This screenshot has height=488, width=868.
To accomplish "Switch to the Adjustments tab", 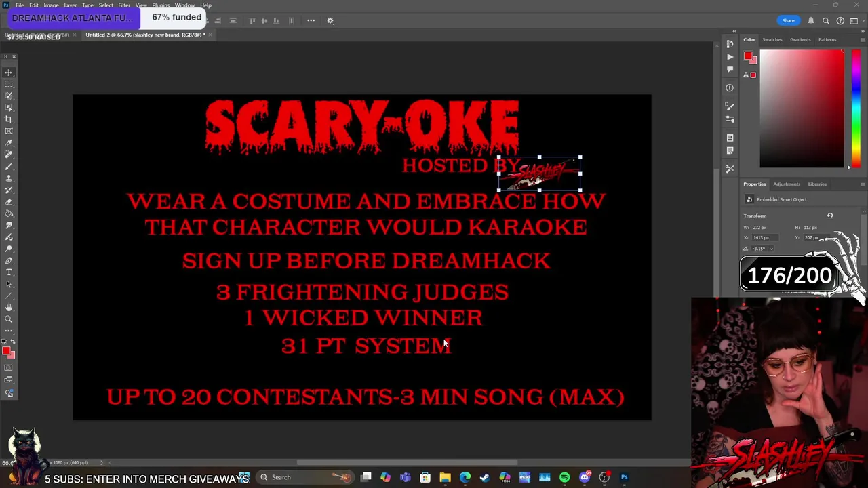I will tap(787, 184).
